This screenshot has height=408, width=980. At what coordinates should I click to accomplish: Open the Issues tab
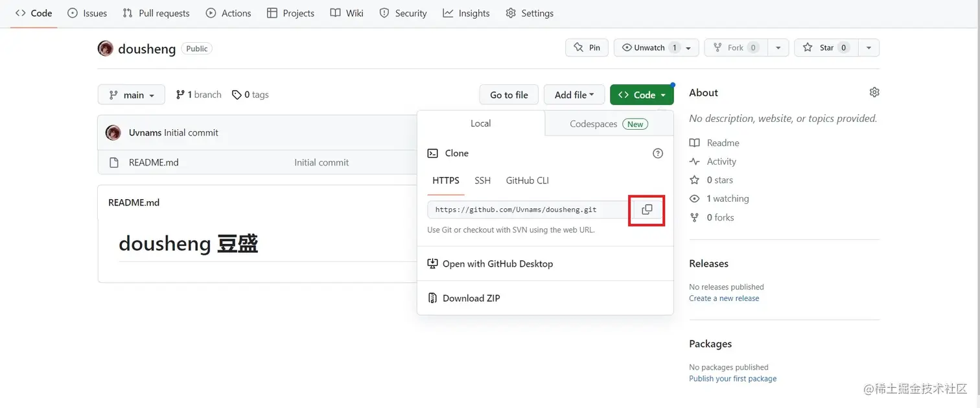(87, 13)
